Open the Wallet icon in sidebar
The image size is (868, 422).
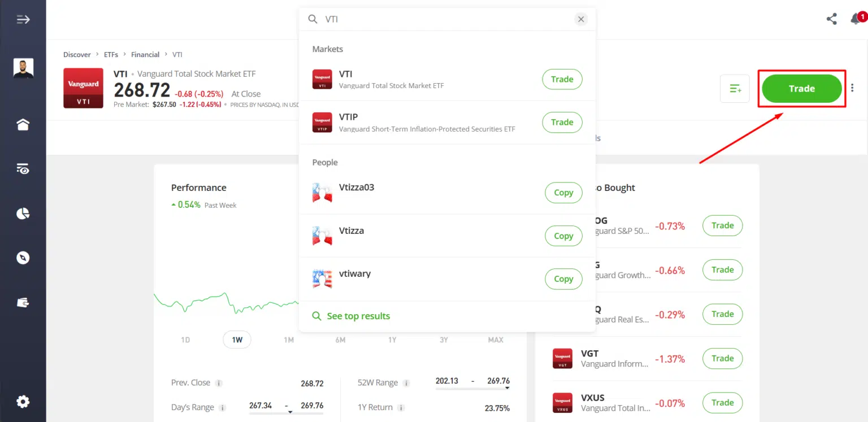coord(23,302)
